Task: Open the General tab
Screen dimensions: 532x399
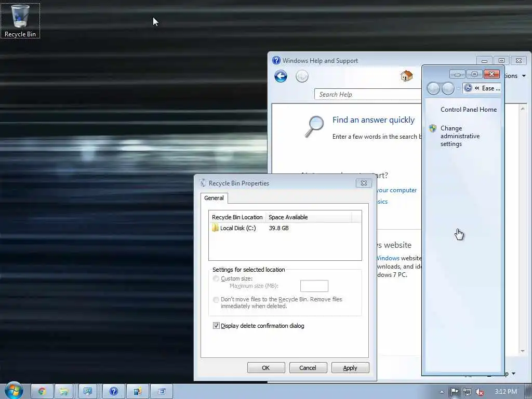Action: (214, 198)
